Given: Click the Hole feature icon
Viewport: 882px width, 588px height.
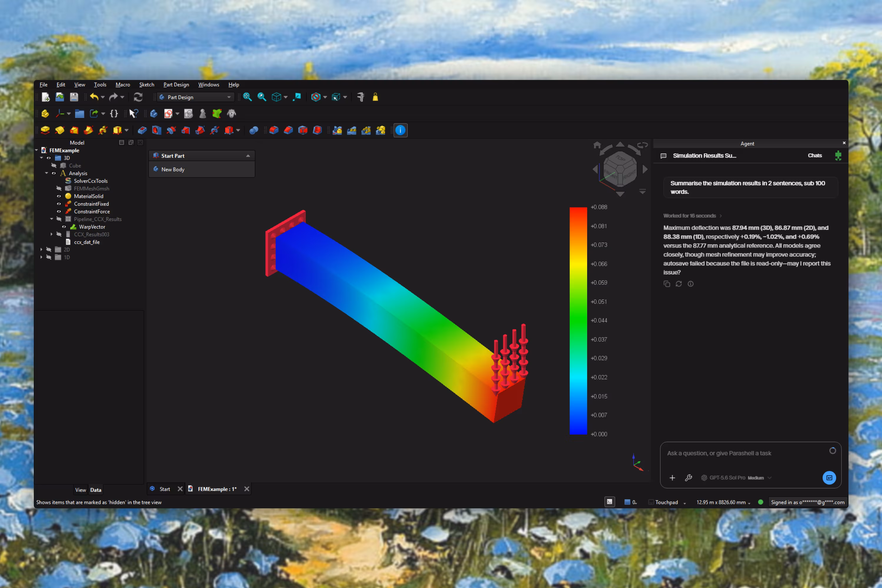Looking at the screenshot, I should [156, 130].
